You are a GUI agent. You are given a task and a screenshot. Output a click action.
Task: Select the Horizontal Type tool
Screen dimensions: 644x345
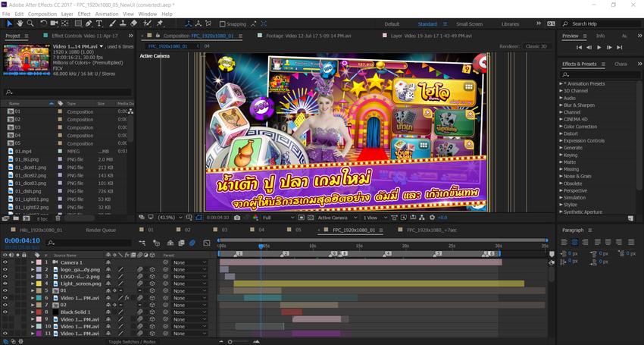coord(99,24)
